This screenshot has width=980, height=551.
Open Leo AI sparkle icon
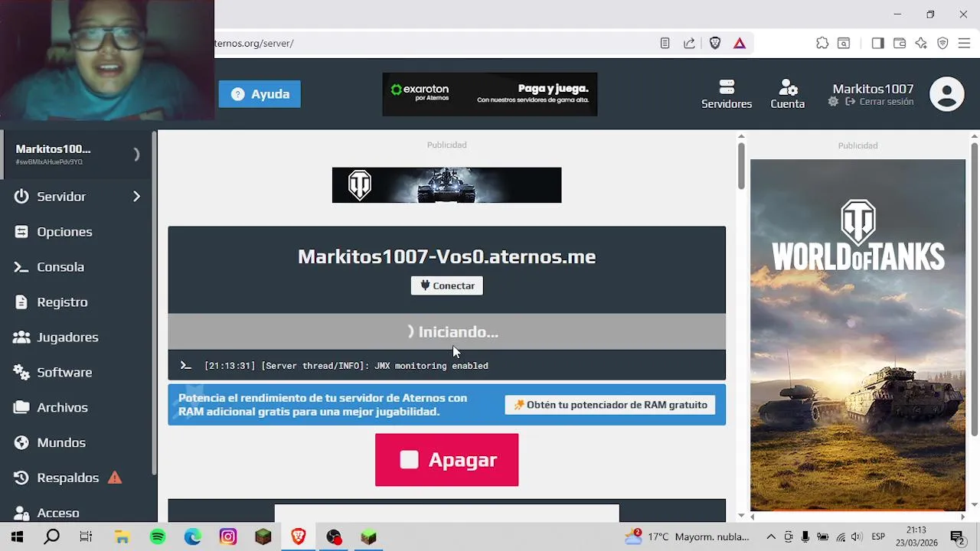pos(921,44)
